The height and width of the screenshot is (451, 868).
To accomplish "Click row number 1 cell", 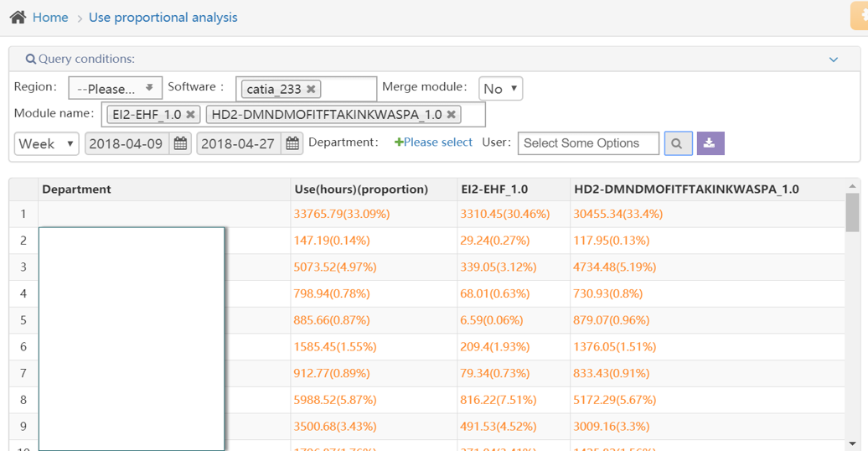I will 23,214.
